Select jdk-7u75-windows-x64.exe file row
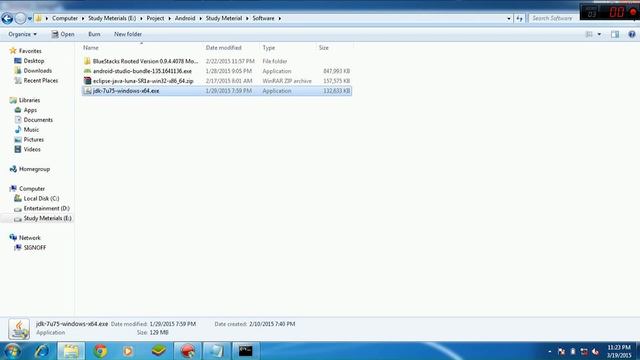 pyautogui.click(x=217, y=91)
